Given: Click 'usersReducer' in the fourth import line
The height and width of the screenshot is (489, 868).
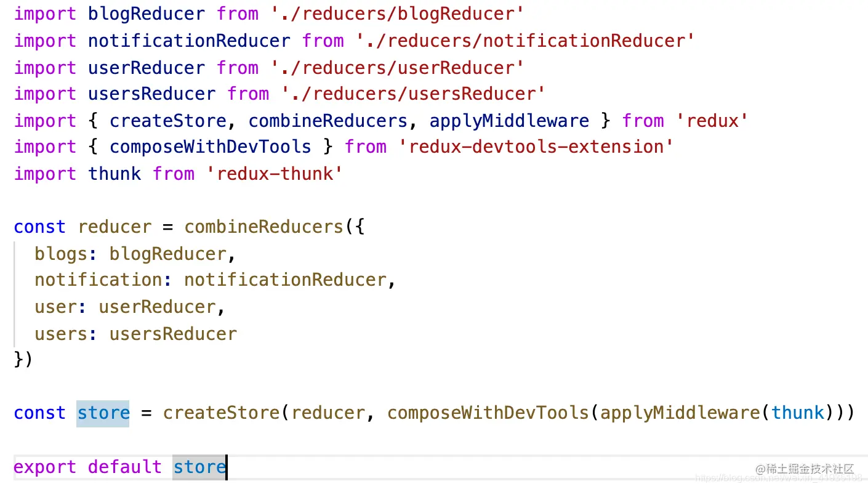Looking at the screenshot, I should pos(152,94).
